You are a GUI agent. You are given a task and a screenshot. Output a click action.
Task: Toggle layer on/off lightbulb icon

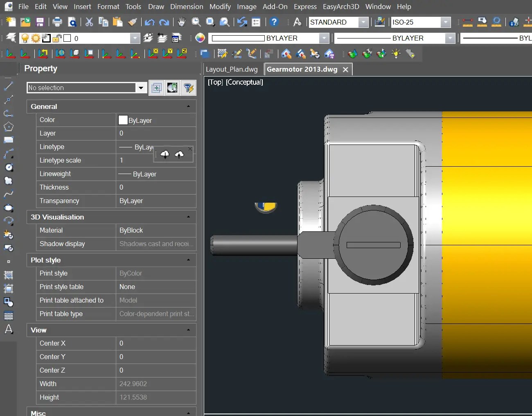pos(25,38)
